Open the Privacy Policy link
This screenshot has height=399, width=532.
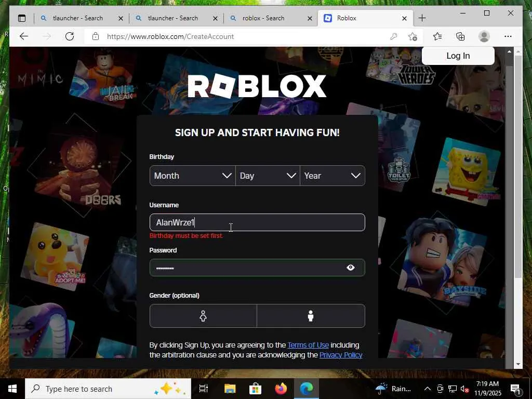(x=341, y=355)
